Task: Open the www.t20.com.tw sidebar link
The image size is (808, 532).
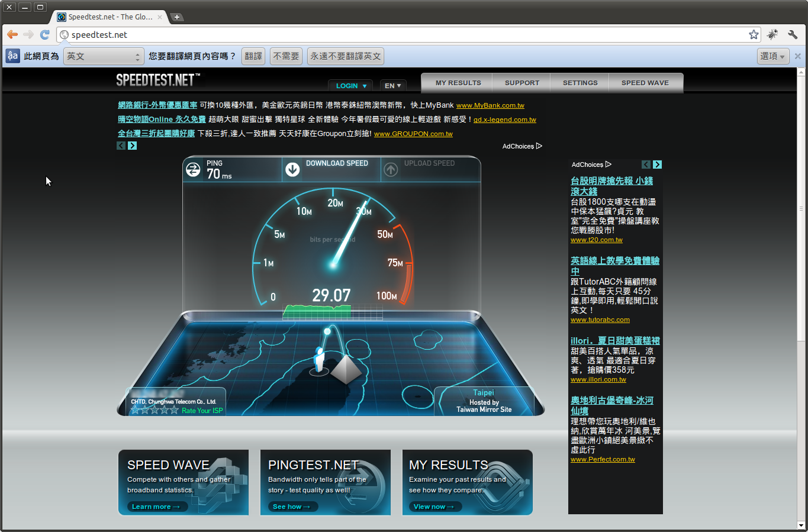Action: pos(597,240)
